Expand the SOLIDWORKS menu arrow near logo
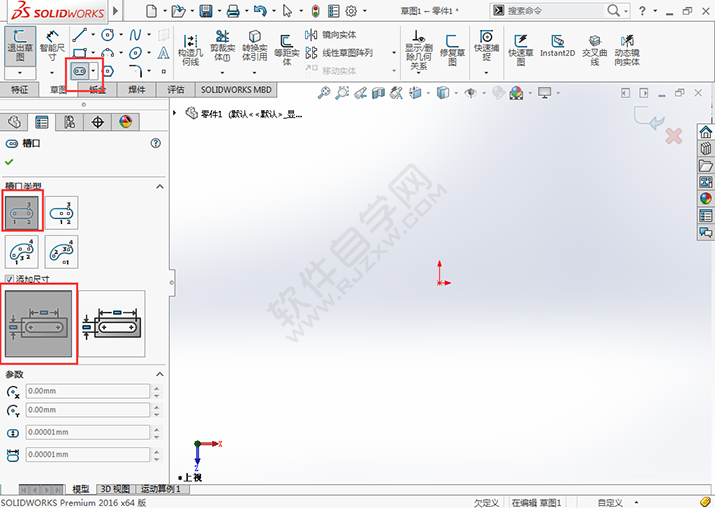715x508 pixels. click(115, 10)
